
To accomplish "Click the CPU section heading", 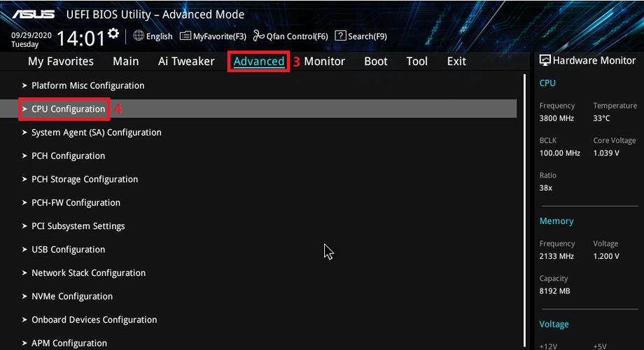I will tap(547, 83).
